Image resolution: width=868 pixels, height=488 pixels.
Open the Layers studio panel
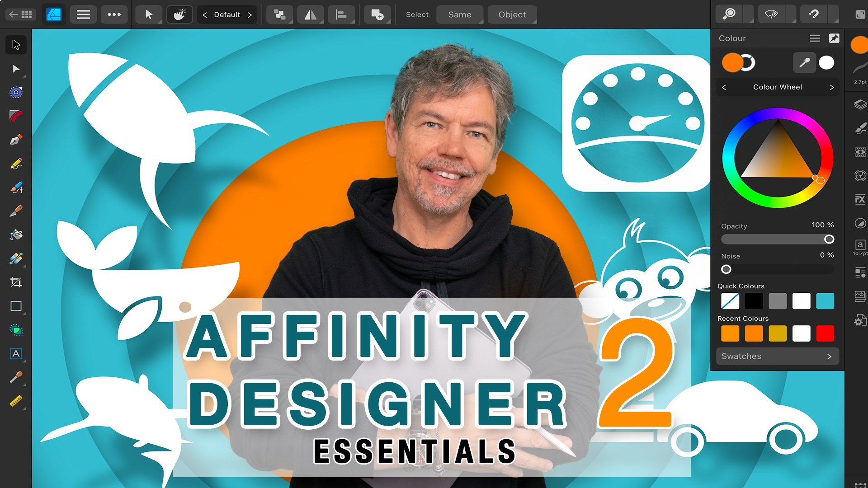coord(860,105)
